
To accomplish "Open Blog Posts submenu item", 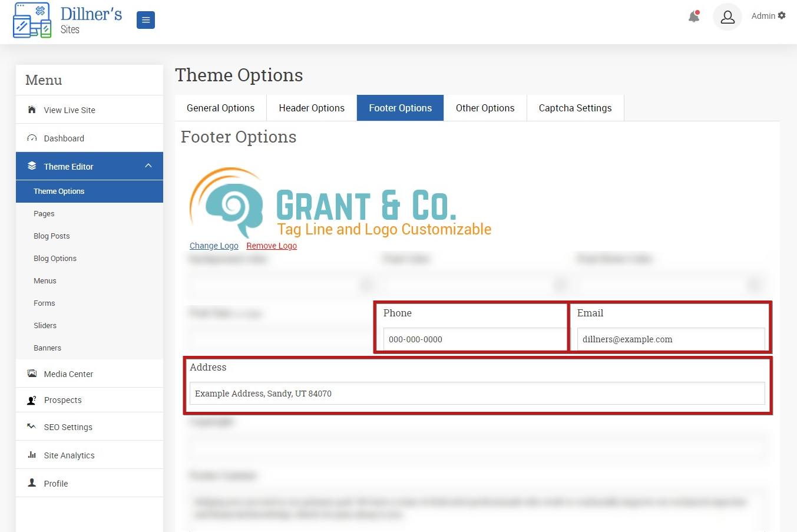I will coord(90,236).
